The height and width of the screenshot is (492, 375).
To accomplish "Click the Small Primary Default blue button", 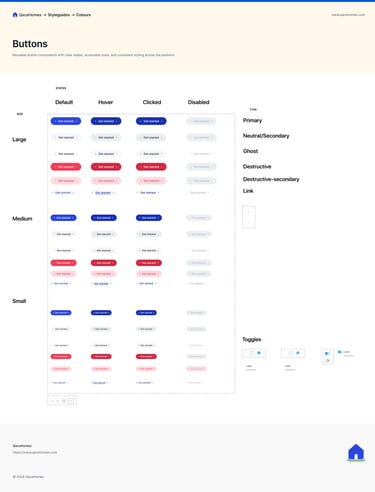I will tap(61, 313).
